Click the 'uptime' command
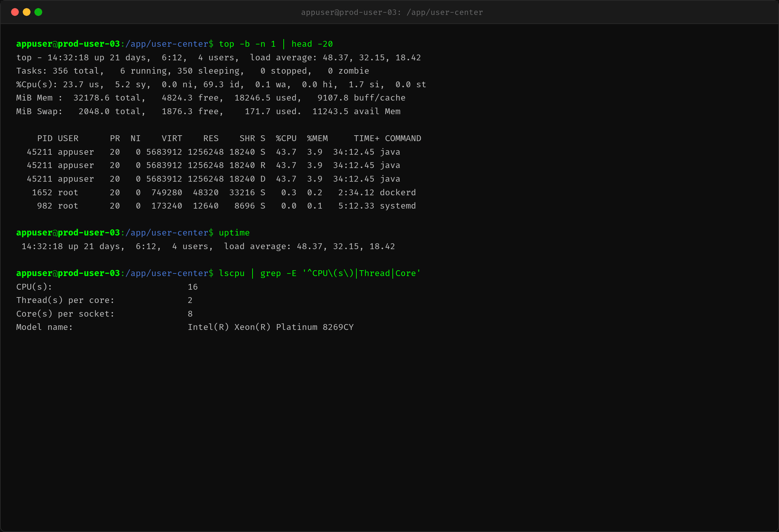The width and height of the screenshot is (779, 532). pos(234,233)
